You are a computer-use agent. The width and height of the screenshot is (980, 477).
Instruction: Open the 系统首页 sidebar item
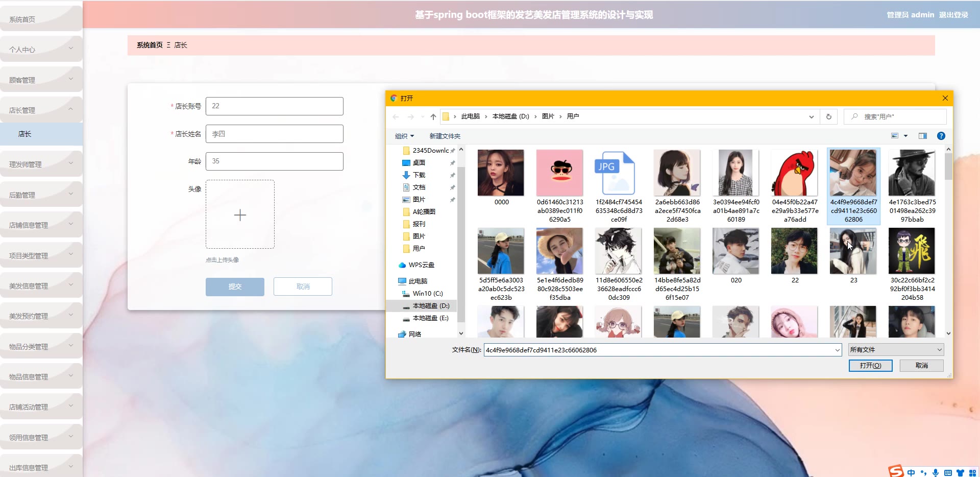point(41,19)
